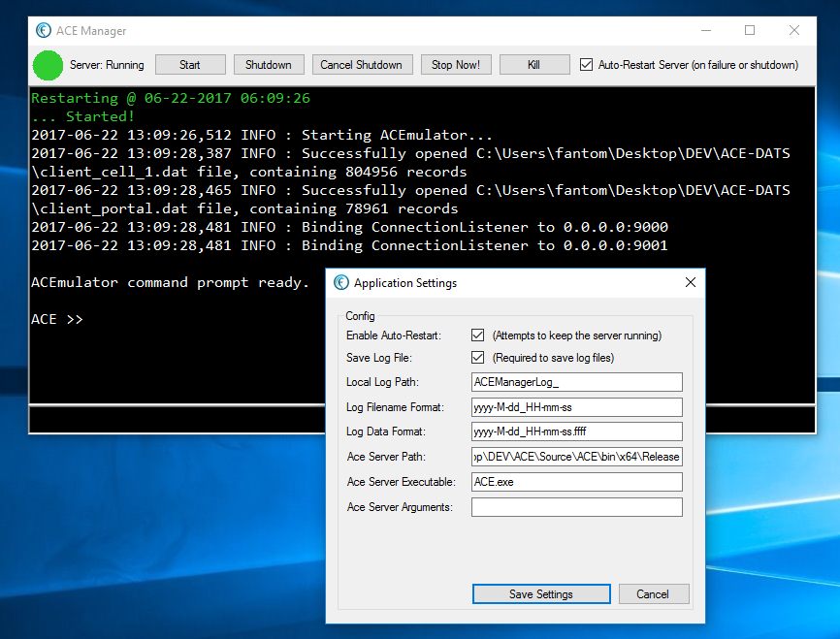Toggle Auto-Restart Server checkbox in toolbar
The height and width of the screenshot is (639, 840).
click(586, 65)
